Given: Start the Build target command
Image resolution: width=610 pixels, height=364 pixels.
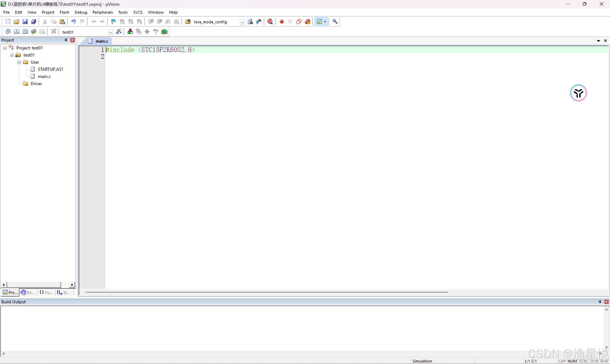Looking at the screenshot, I should (16, 31).
